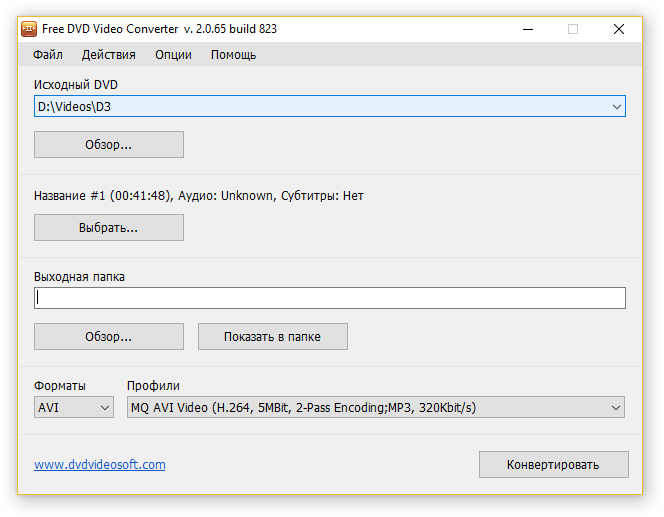
Task: Minimize the Free DVD Video Converter window
Action: coord(528,29)
